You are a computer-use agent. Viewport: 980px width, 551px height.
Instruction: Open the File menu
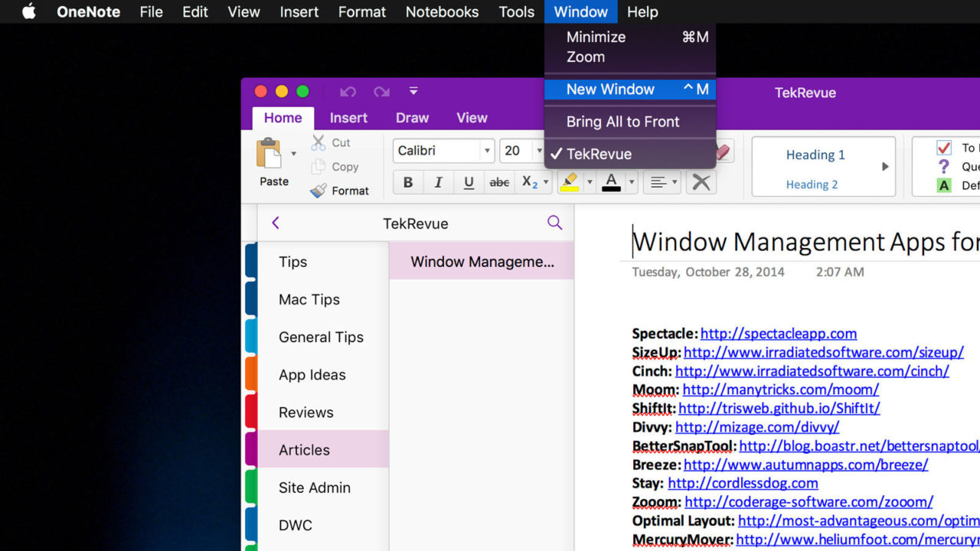tap(151, 11)
